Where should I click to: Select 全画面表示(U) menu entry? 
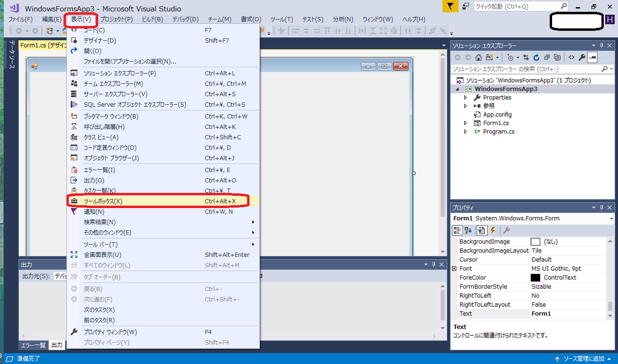click(x=163, y=254)
